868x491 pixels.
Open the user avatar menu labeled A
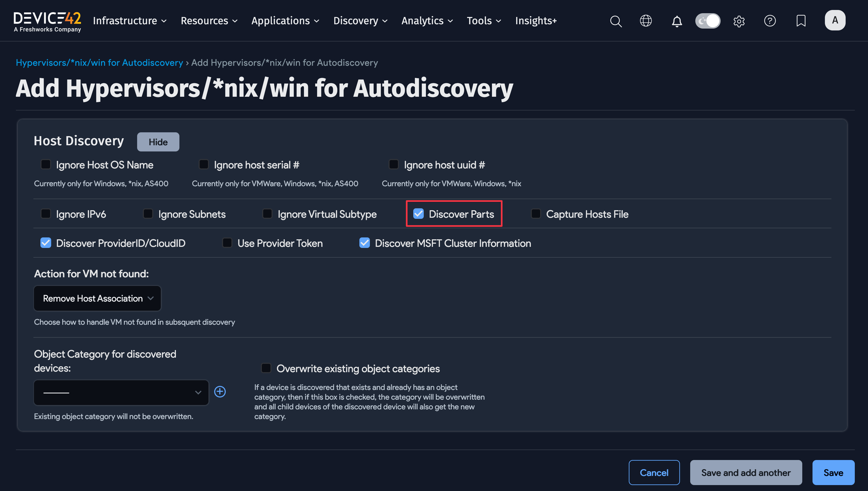pos(835,20)
